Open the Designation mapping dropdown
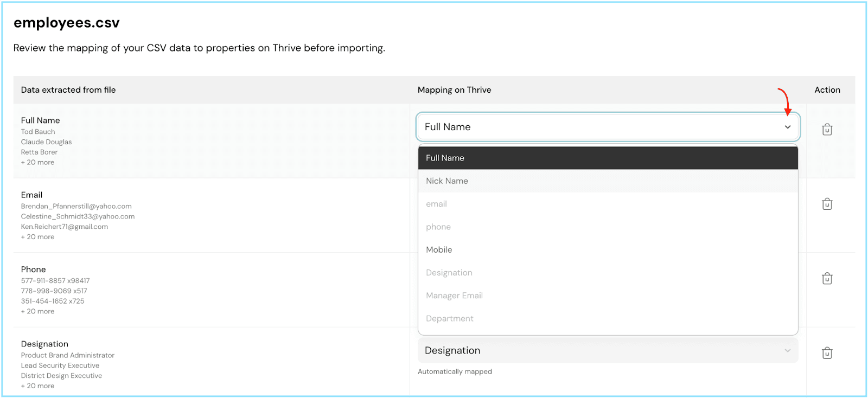This screenshot has height=398, width=868. click(608, 350)
